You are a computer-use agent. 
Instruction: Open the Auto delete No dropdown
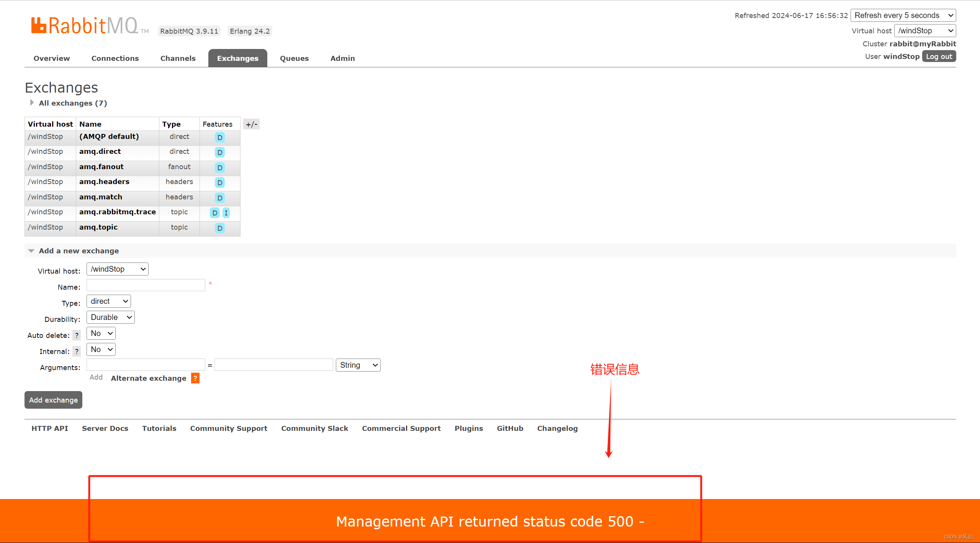(101, 334)
